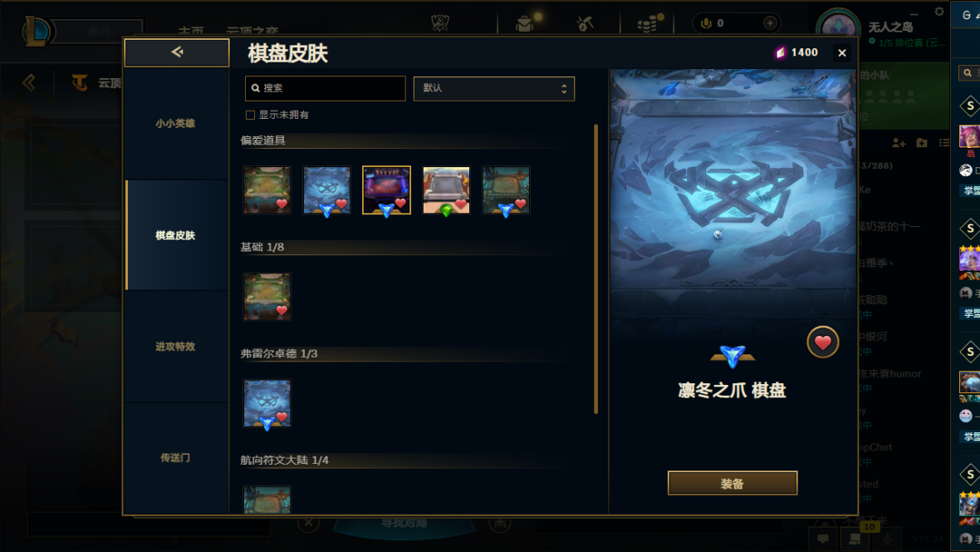Click the purple currency icon showing 1400
The width and height of the screenshot is (980, 552).
(780, 53)
